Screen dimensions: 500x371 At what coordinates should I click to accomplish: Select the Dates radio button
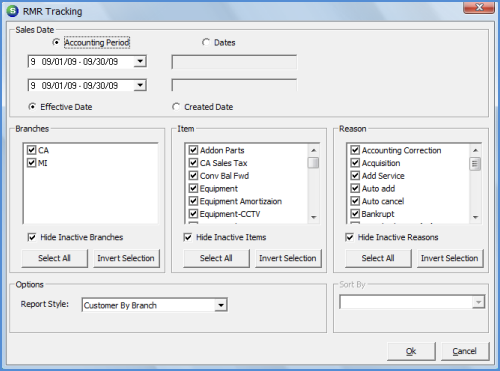(206, 42)
